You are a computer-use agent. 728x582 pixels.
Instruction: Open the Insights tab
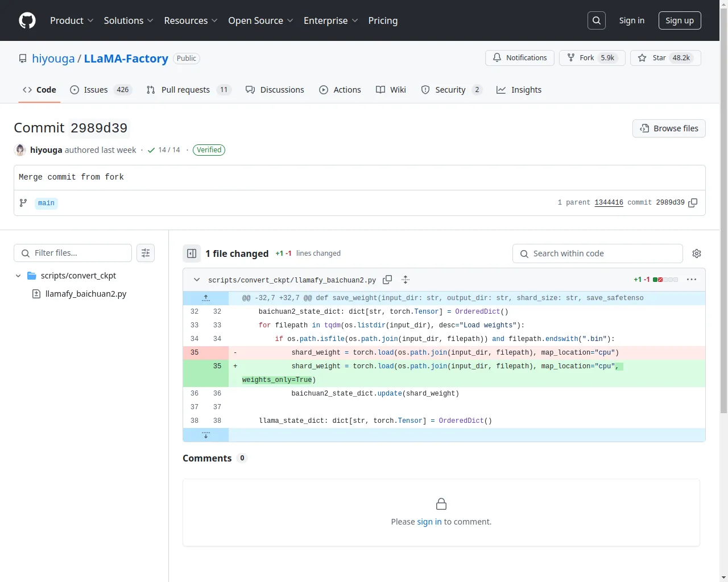click(x=519, y=90)
